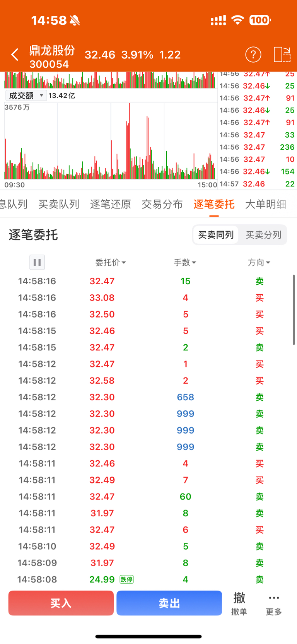Screen dimensions: 297x644
Task: Tap the tick row with volume 236
Action: (x=257, y=147)
